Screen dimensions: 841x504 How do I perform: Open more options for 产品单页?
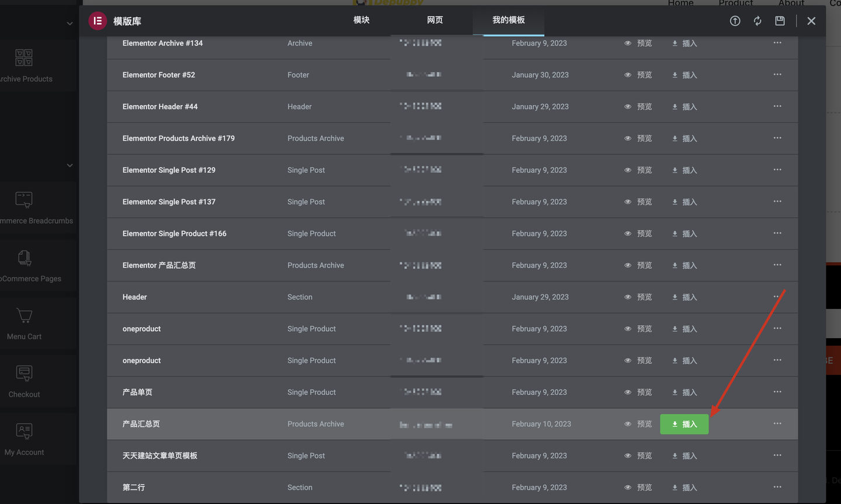(x=777, y=392)
